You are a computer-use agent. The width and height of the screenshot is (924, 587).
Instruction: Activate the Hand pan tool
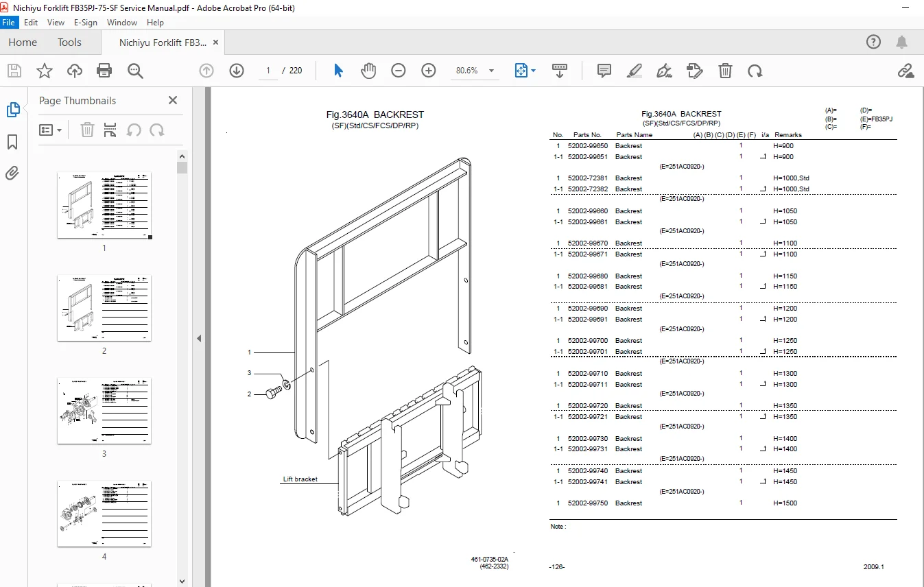[x=368, y=71]
